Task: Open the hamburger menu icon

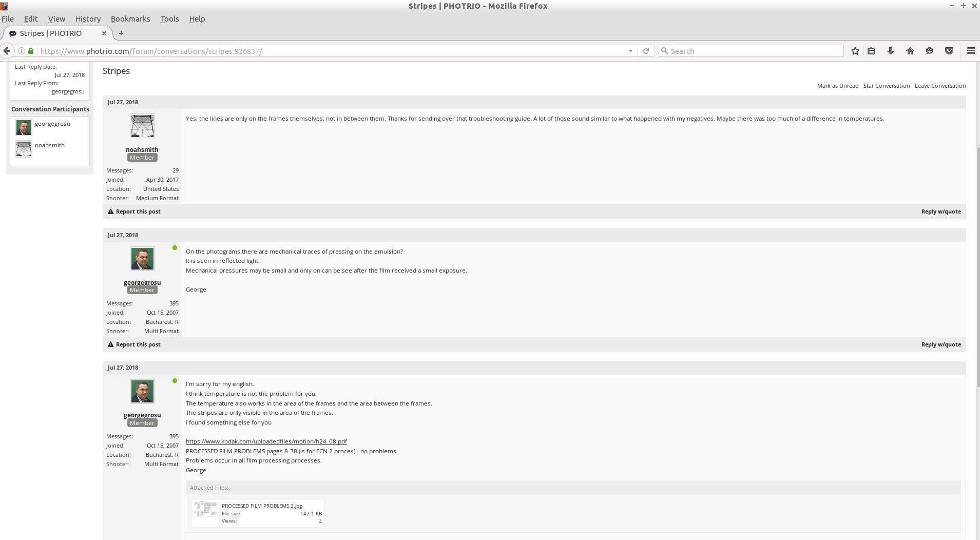Action: pyautogui.click(x=971, y=51)
